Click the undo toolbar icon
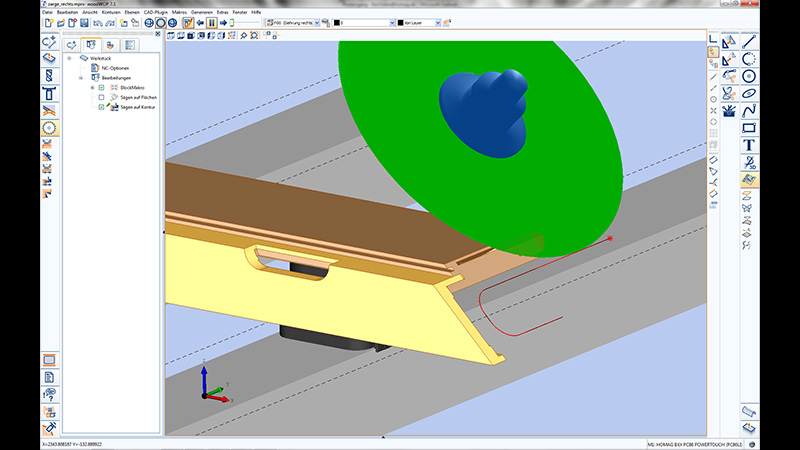 97,23
